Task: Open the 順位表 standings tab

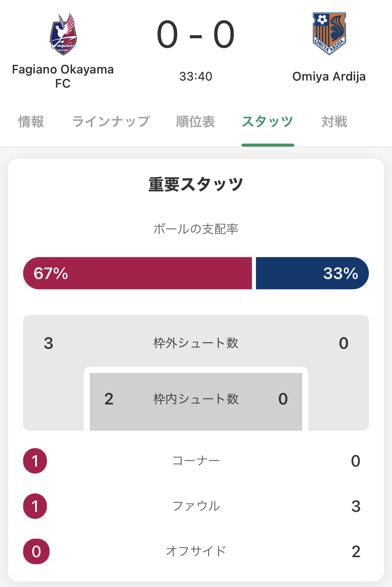Action: (195, 122)
